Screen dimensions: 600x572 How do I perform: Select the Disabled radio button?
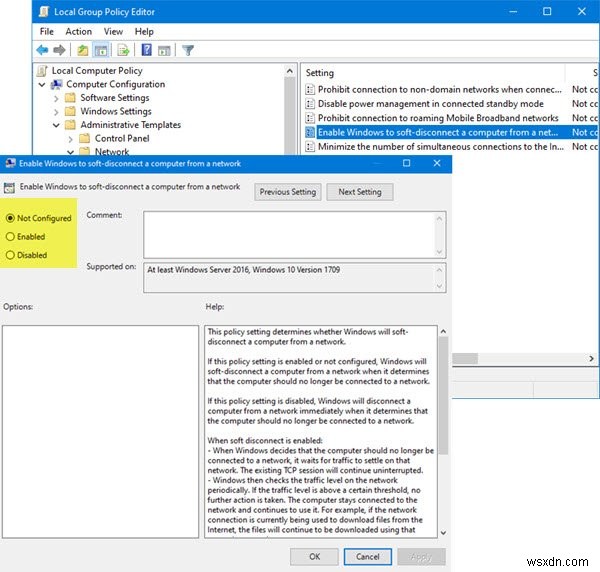coord(10,255)
